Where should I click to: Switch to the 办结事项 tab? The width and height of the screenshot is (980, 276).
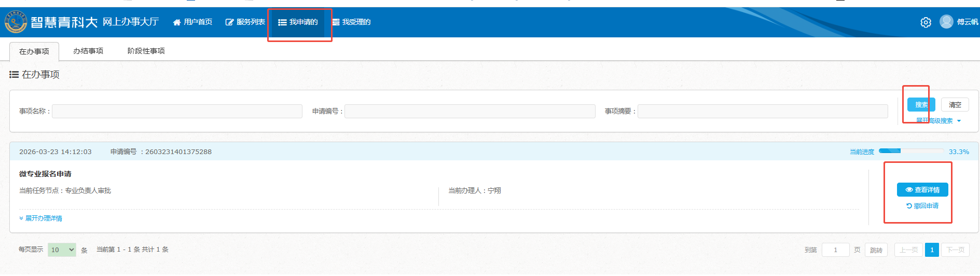(x=88, y=51)
